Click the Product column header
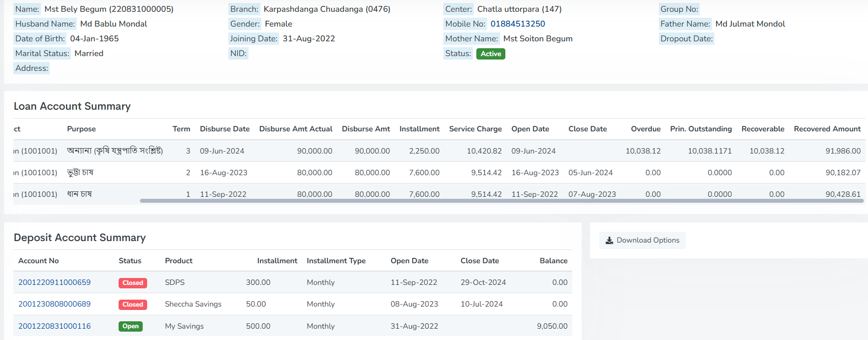Screen dimensions: 868x340 179,261
